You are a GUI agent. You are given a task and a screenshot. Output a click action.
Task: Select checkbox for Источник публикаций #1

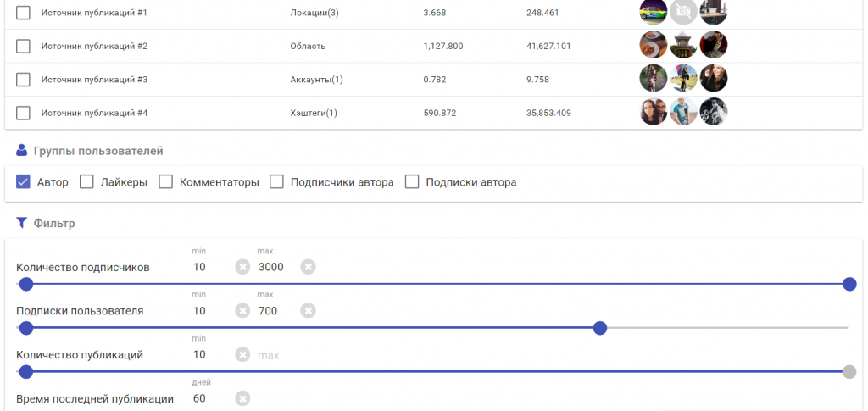pos(23,13)
